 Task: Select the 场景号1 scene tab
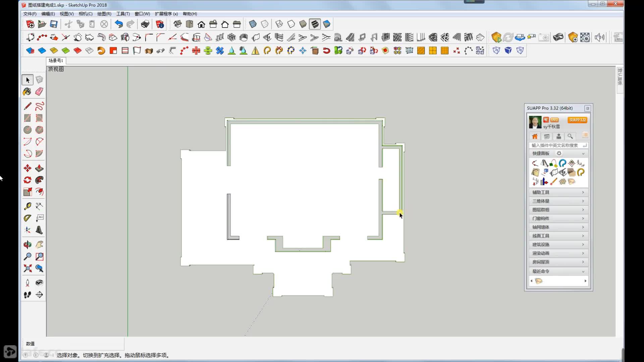tap(56, 61)
